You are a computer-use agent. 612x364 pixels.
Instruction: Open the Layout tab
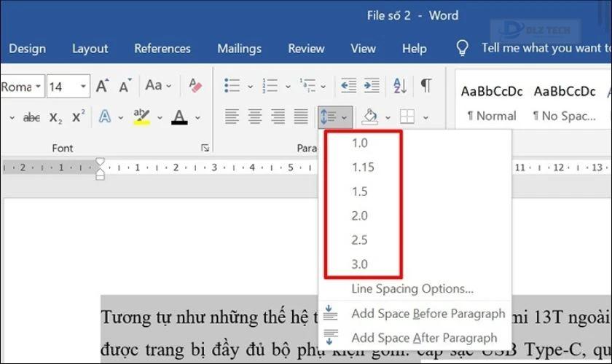(x=90, y=48)
